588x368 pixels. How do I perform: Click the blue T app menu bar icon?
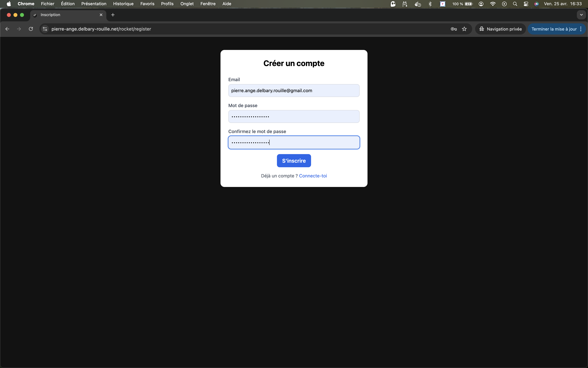[x=443, y=4]
